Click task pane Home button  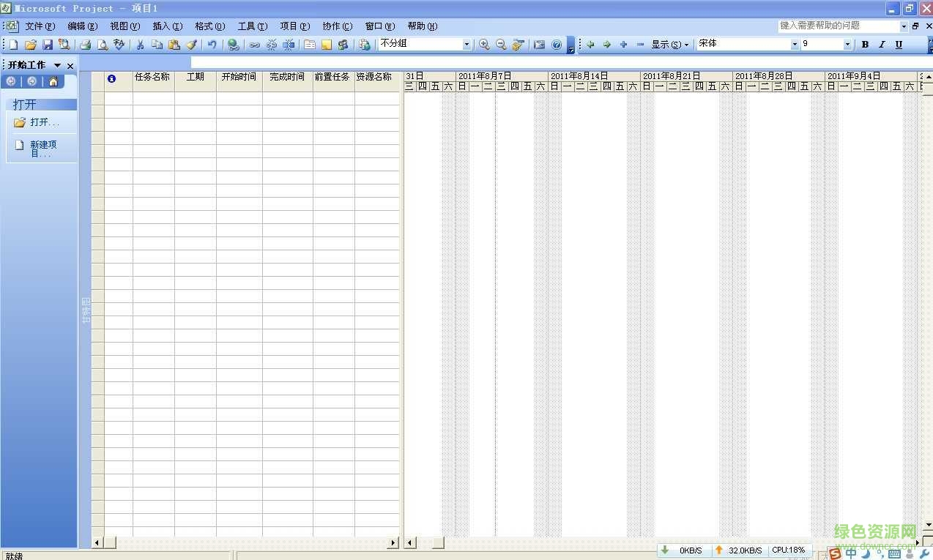53,81
